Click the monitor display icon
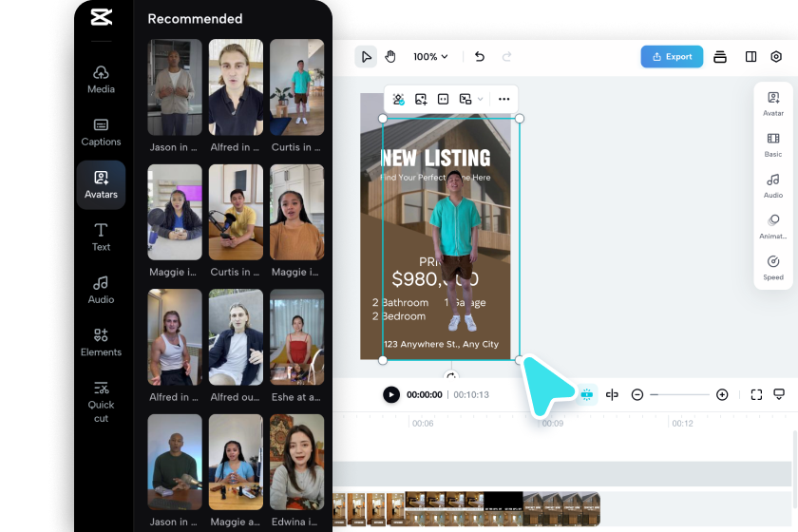 [x=779, y=394]
